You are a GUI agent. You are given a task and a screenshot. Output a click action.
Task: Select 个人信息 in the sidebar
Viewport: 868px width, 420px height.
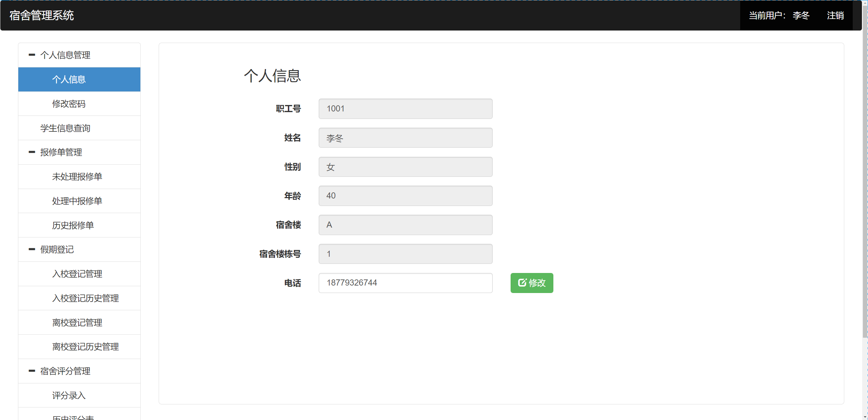coord(69,79)
